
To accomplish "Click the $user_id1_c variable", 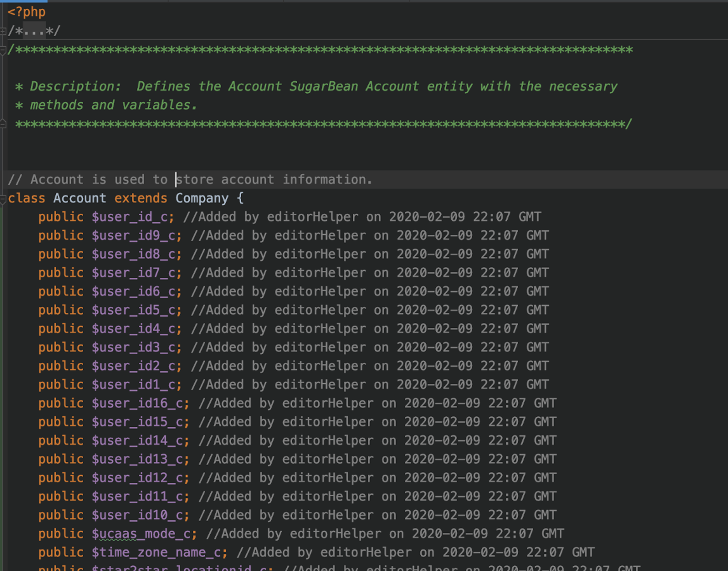I will pos(136,384).
